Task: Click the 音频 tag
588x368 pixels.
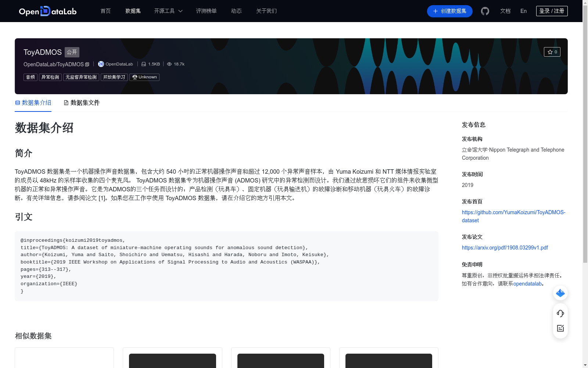Action: [x=31, y=77]
